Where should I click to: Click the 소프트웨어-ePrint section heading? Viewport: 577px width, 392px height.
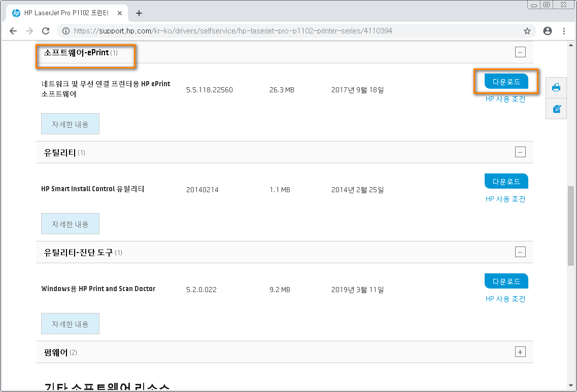(81, 53)
